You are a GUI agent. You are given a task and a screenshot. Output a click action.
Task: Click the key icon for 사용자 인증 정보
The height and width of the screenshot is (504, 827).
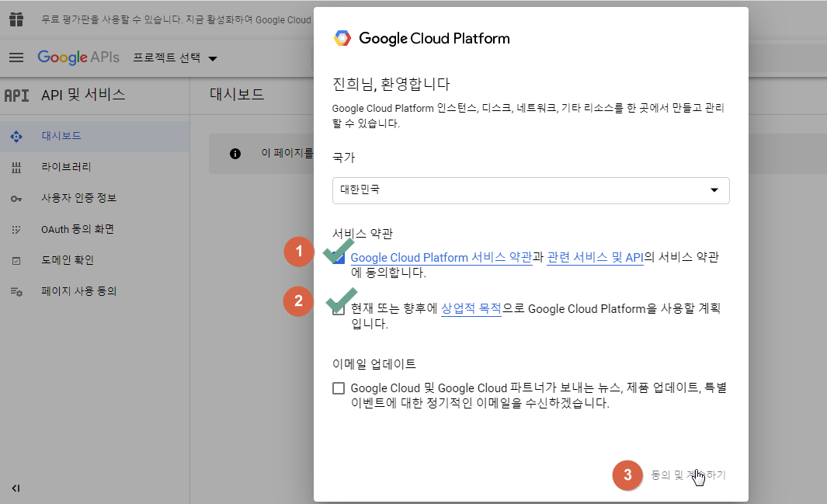click(16, 199)
